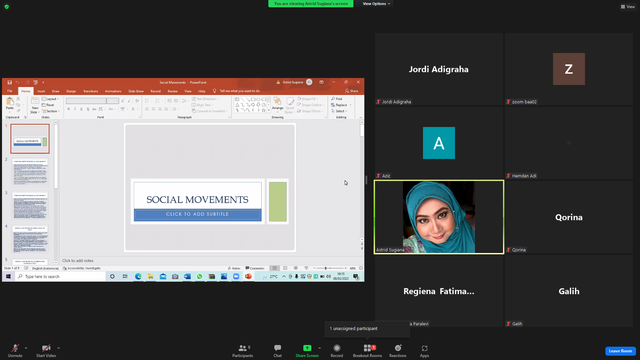Screen dimensions: 640x360
Task: Open File Explorer from shared taskbar
Action: [151, 276]
